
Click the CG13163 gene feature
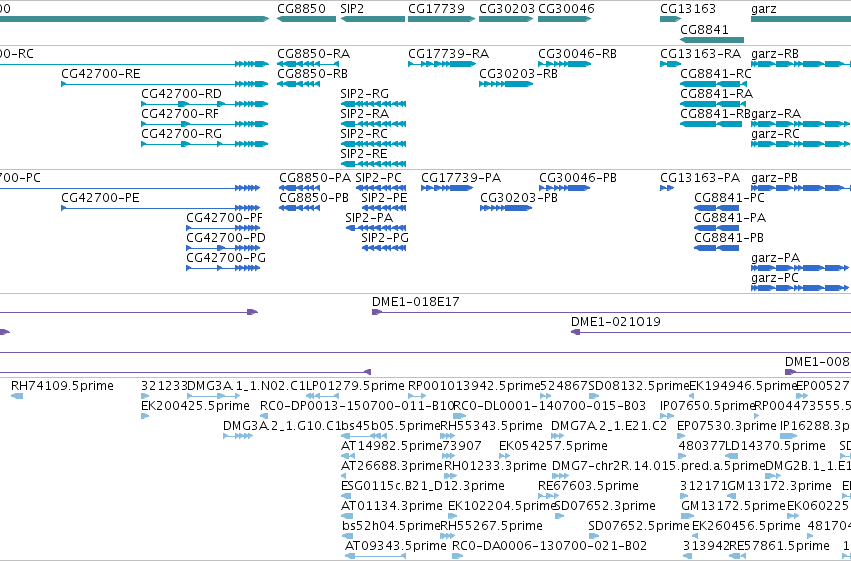pyautogui.click(x=670, y=19)
